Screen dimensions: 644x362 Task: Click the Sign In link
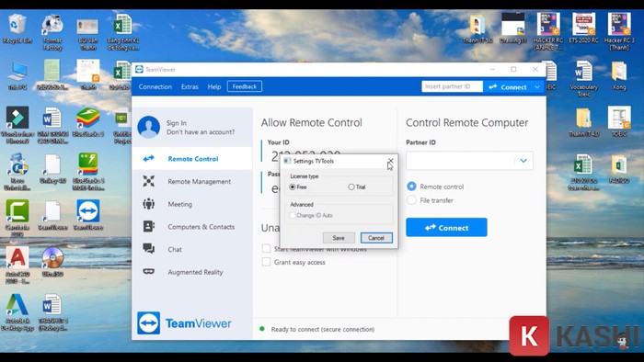point(177,123)
